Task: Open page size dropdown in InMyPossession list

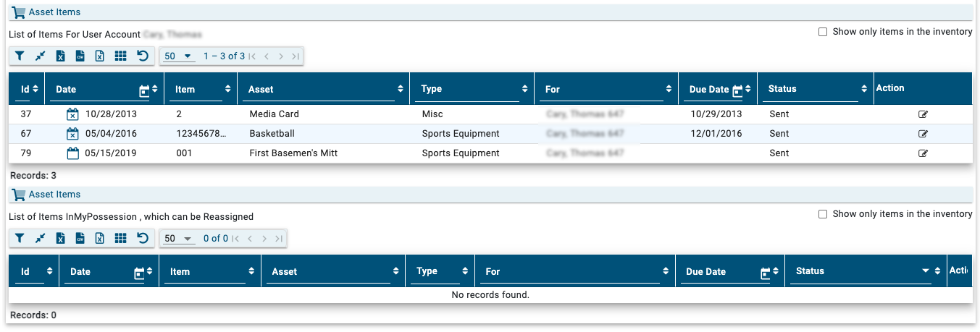Action: (x=178, y=239)
